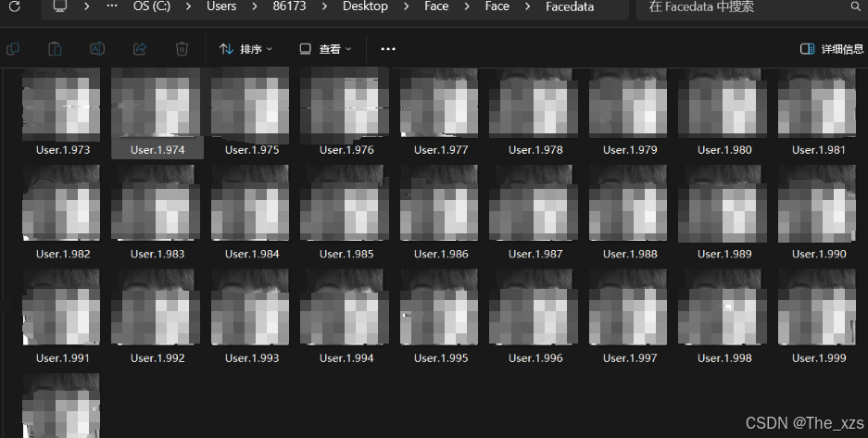Click the refresh icon in address bar
The image size is (868, 438).
[x=15, y=6]
